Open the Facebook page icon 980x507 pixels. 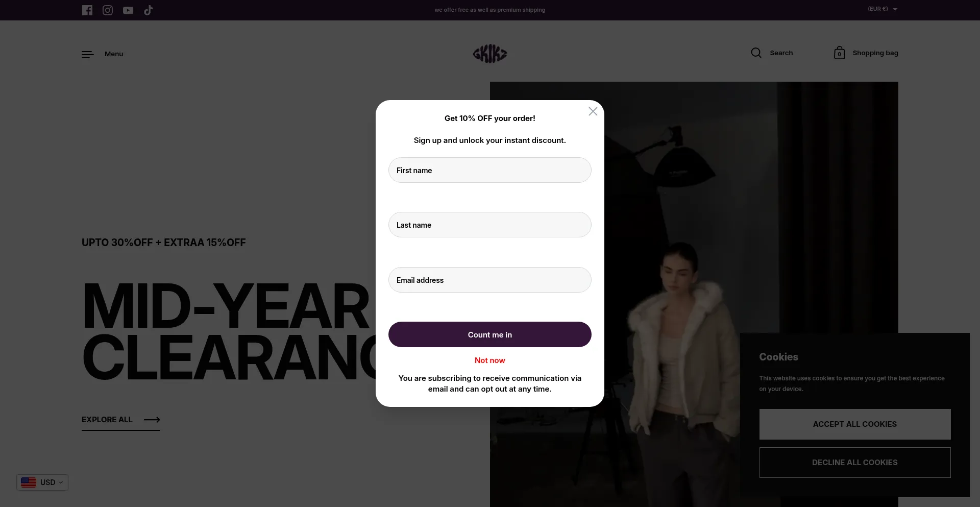(x=87, y=10)
